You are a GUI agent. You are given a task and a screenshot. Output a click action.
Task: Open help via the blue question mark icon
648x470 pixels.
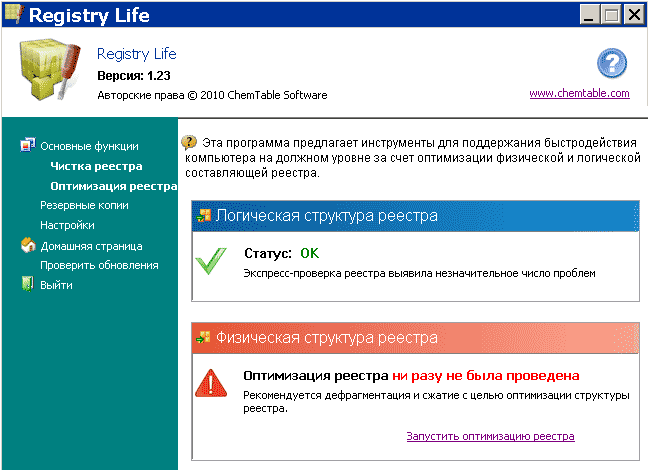coord(612,63)
